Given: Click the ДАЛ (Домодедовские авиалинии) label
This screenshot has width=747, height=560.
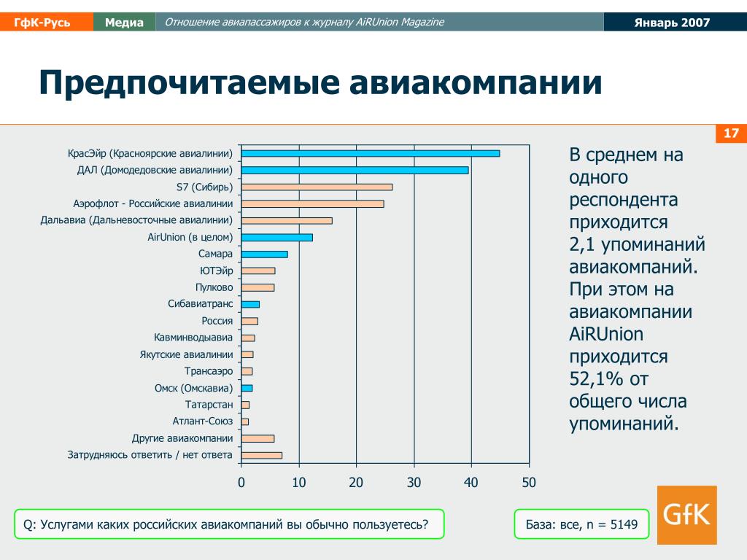Looking at the screenshot, I should (x=155, y=170).
